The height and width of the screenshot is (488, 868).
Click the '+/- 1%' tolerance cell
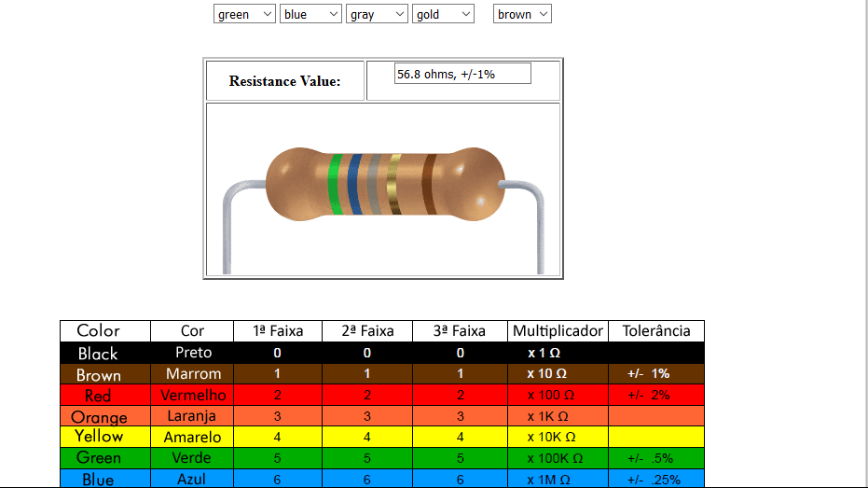tap(656, 374)
